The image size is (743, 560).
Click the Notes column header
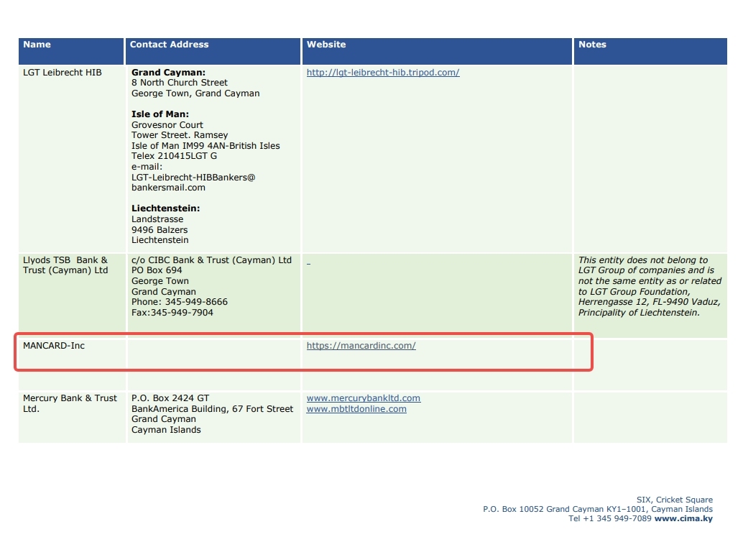(592, 45)
